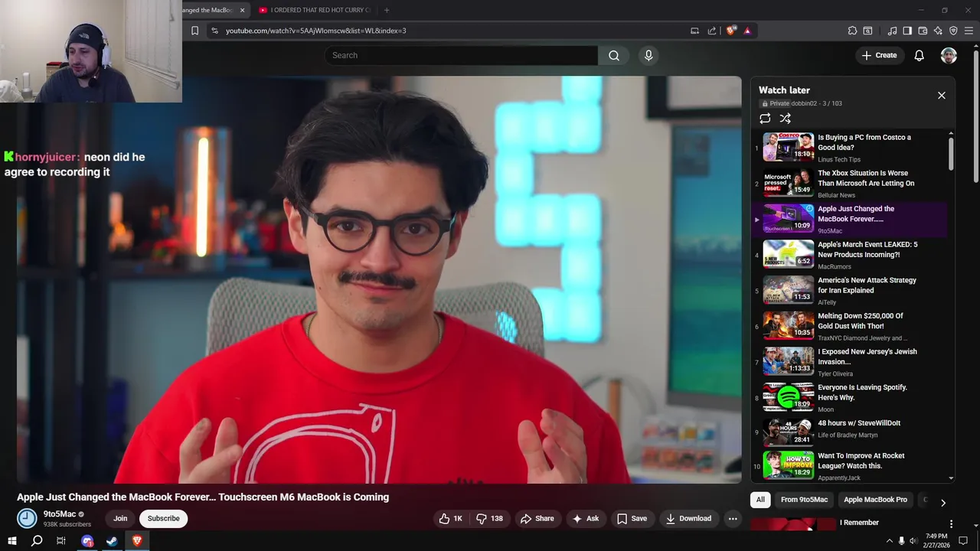980x551 pixels.
Task: Open options for I Remember video
Action: tap(951, 524)
